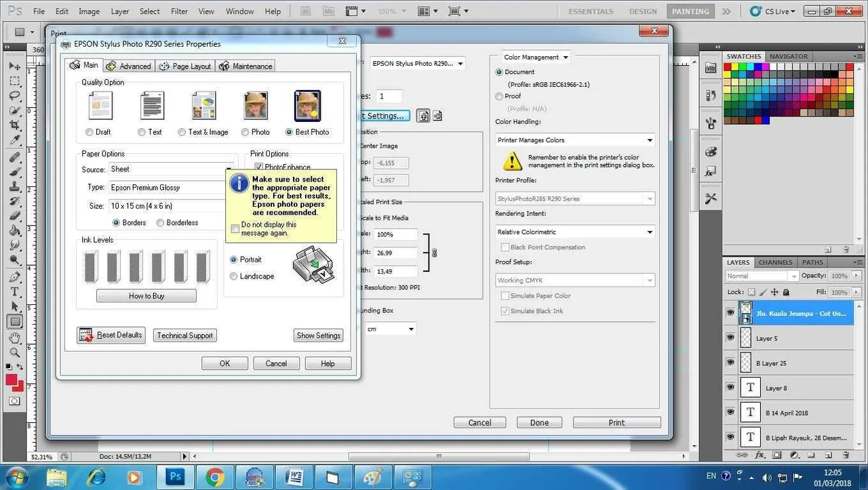
Task: Select the Horizontal Type tool
Action: [14, 291]
